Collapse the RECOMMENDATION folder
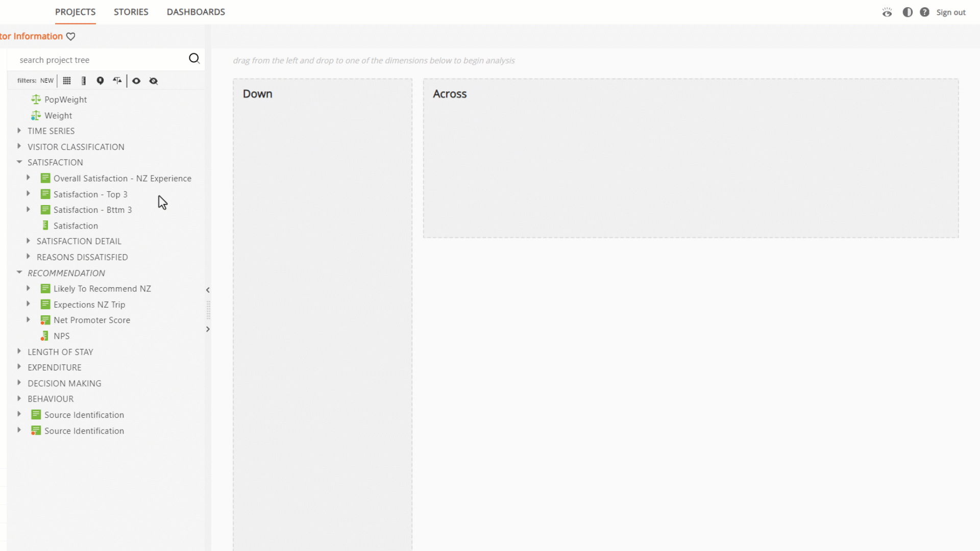Image resolution: width=980 pixels, height=551 pixels. 19,272
